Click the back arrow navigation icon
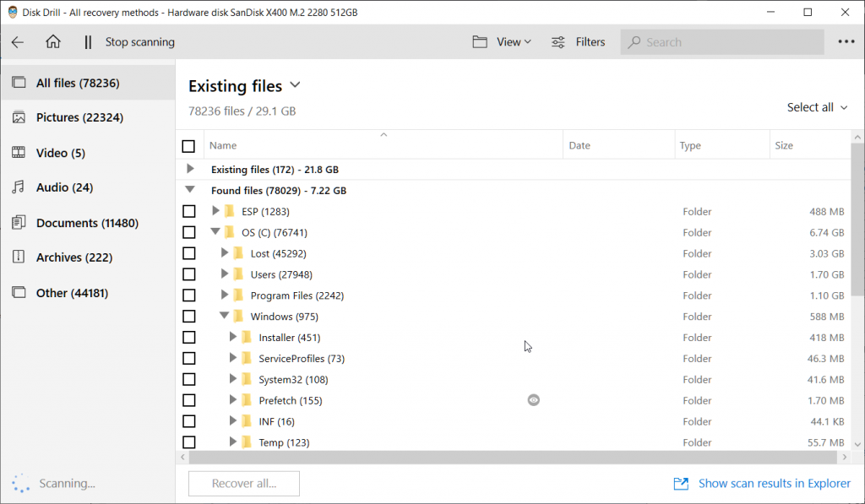 click(19, 41)
